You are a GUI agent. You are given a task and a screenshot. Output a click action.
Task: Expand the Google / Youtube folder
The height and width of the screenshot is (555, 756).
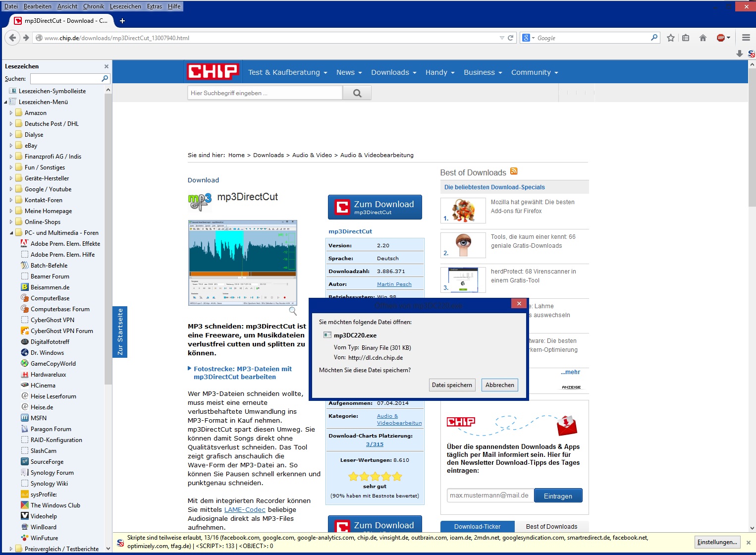11,189
